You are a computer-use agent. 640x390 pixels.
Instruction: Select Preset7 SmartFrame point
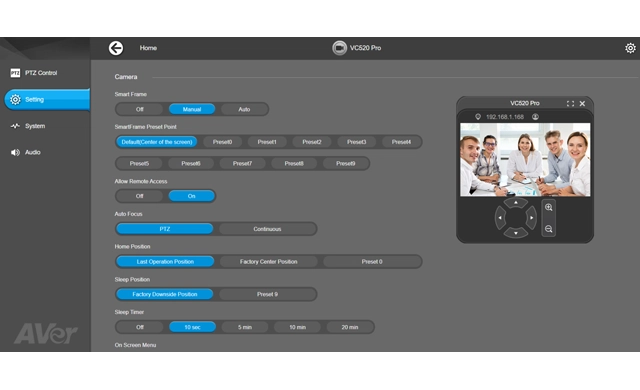(242, 164)
